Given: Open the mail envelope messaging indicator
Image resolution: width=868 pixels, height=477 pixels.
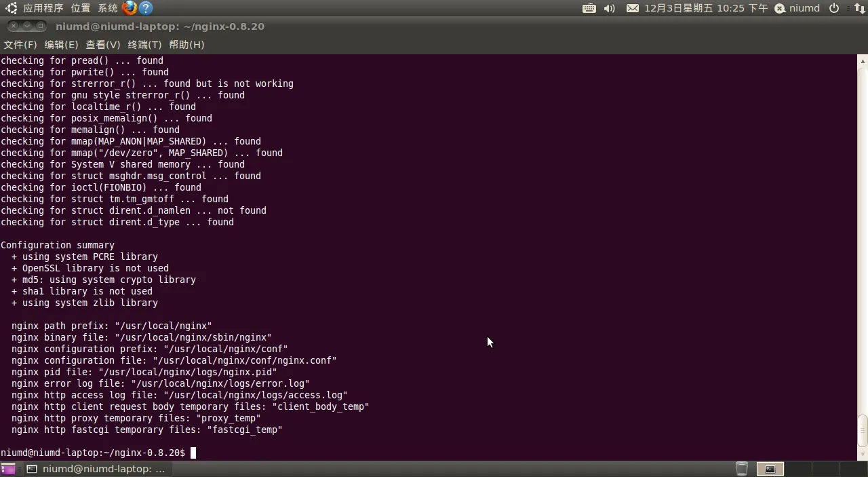Looking at the screenshot, I should [x=632, y=8].
